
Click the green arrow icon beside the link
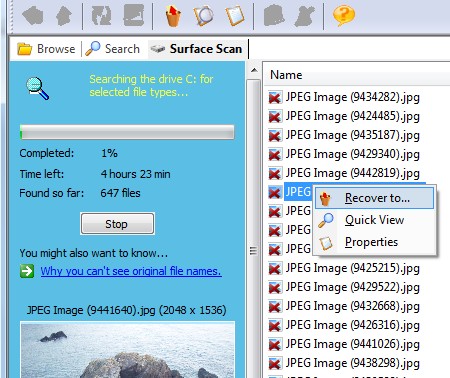point(27,271)
